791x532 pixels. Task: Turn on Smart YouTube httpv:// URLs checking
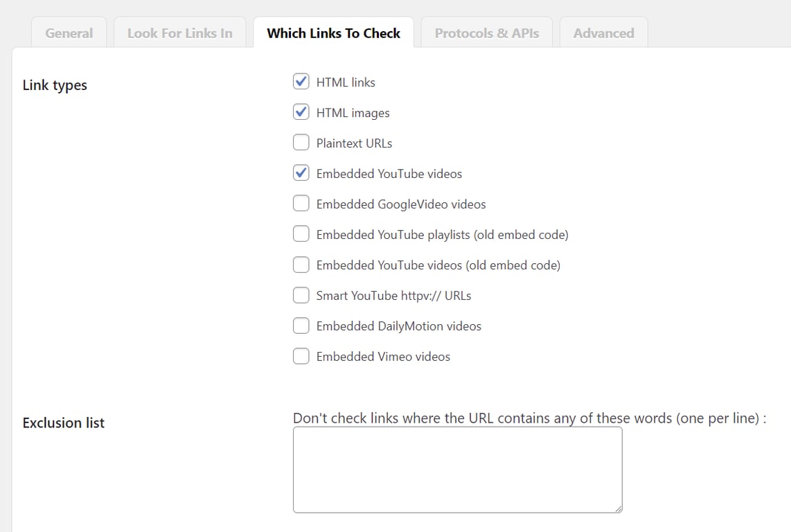click(x=301, y=294)
